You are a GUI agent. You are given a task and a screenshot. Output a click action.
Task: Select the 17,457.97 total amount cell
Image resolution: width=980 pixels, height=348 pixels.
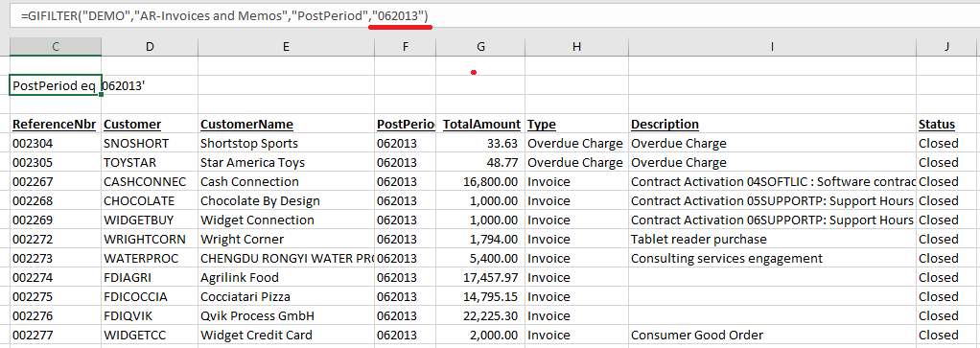[x=480, y=277]
